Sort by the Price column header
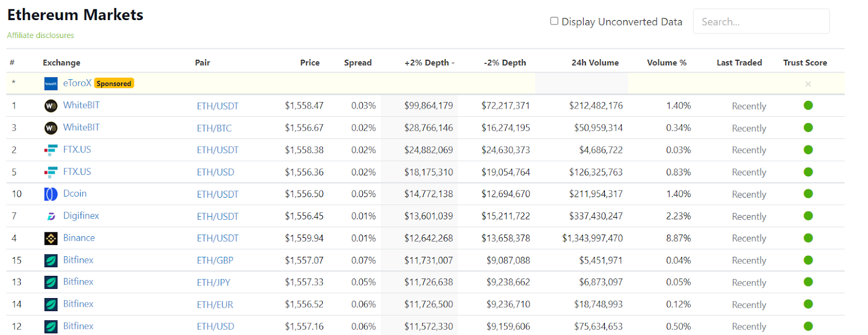868x335 pixels. (x=310, y=62)
